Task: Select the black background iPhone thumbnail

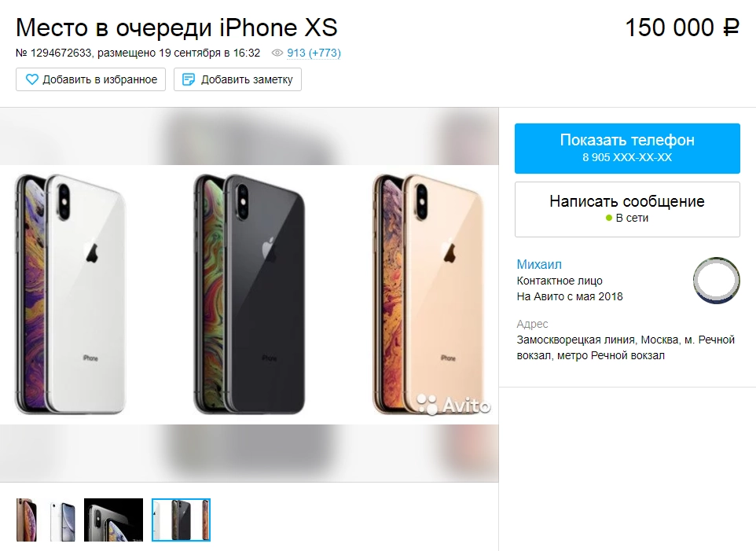Action: coord(114,520)
